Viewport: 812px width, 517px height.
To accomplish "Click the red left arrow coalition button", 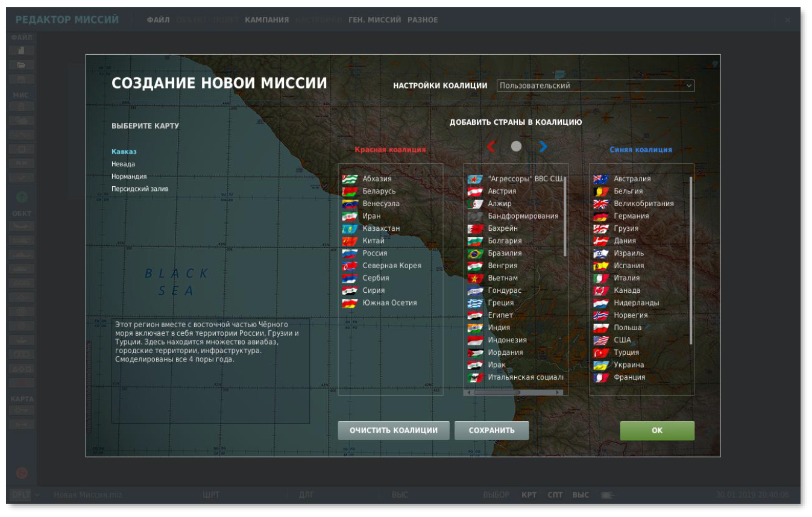I will [491, 146].
